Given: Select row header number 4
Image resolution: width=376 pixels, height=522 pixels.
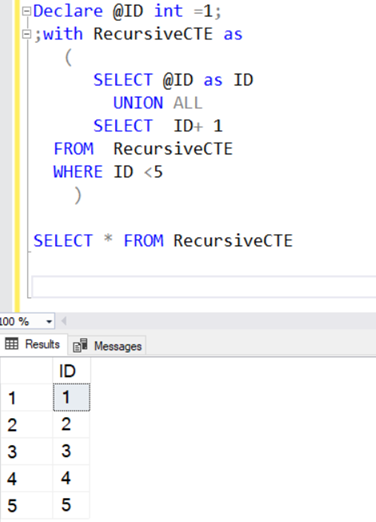Looking at the screenshot, I should tap(27, 478).
